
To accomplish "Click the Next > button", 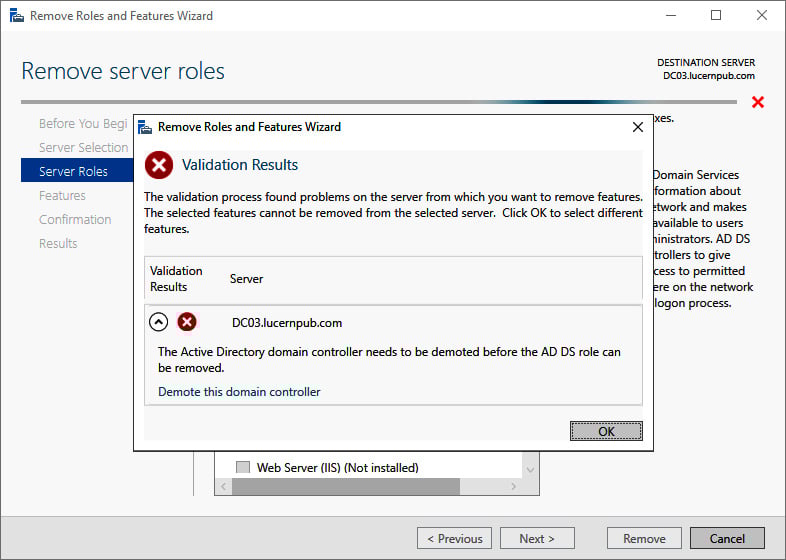I will click(537, 538).
